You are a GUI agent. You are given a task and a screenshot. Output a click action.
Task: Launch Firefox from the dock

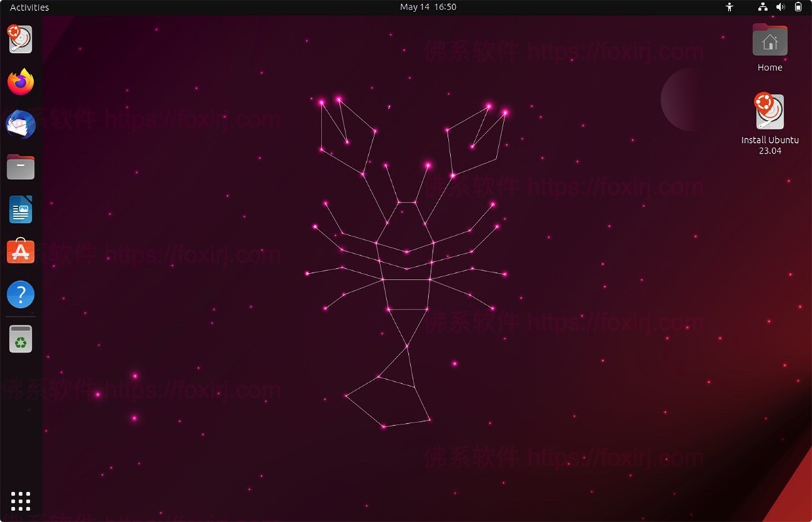click(20, 82)
